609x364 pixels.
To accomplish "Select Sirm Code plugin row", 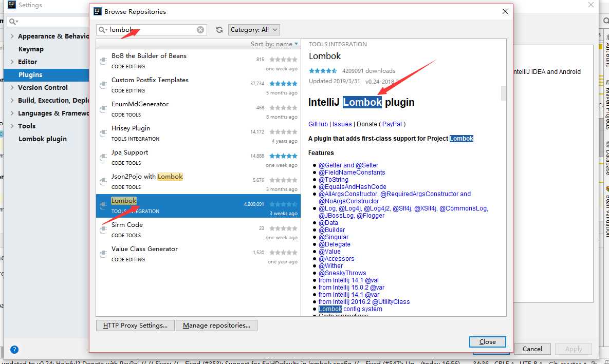I will (198, 229).
